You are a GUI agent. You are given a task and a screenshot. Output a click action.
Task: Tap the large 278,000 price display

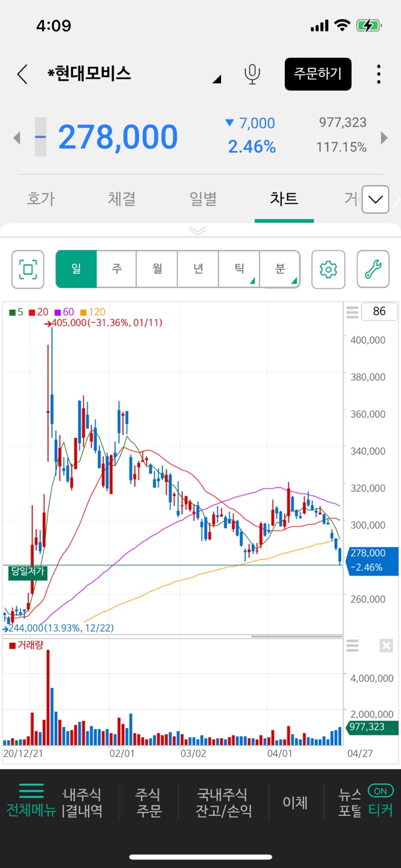click(118, 137)
